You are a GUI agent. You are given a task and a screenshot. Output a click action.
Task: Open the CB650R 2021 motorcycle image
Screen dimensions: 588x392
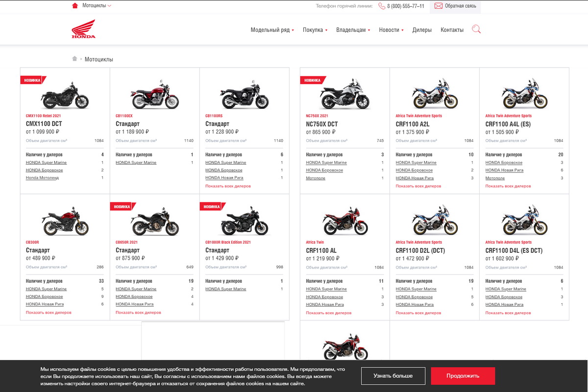pos(154,220)
